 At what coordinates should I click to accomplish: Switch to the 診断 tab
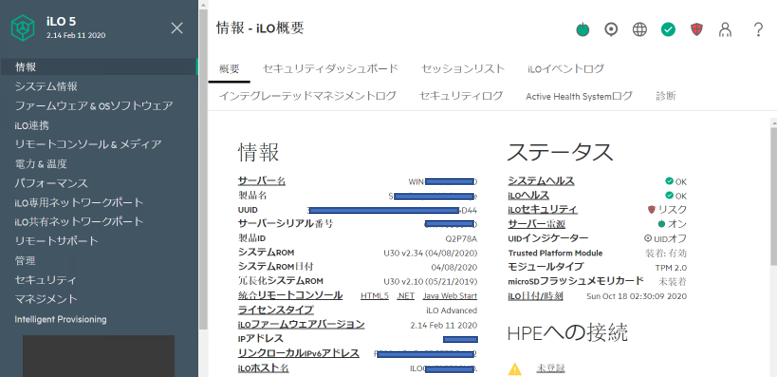point(666,96)
